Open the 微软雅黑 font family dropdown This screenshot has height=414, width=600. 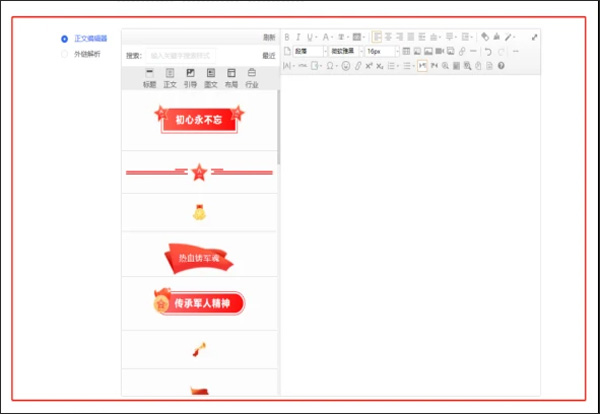[344, 51]
